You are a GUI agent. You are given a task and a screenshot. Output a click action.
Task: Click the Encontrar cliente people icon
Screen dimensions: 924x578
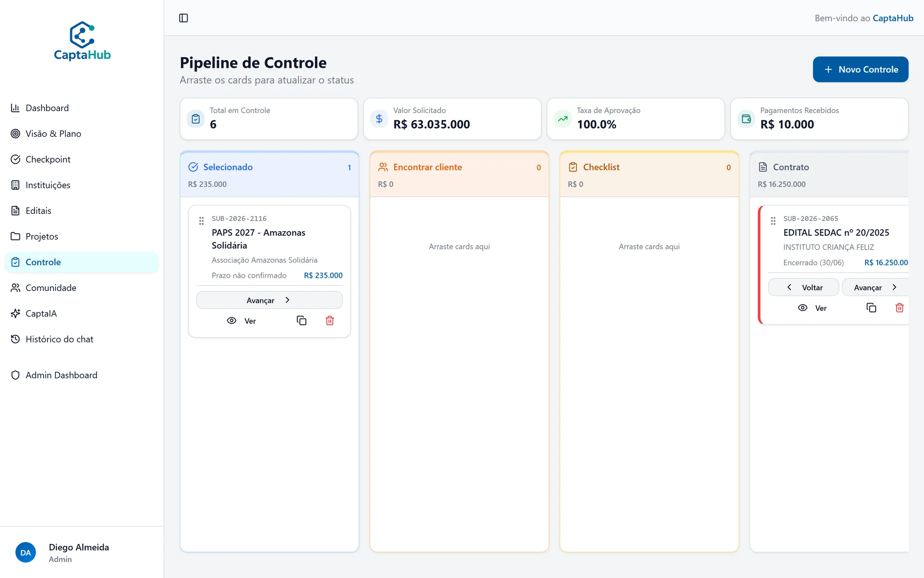[383, 167]
